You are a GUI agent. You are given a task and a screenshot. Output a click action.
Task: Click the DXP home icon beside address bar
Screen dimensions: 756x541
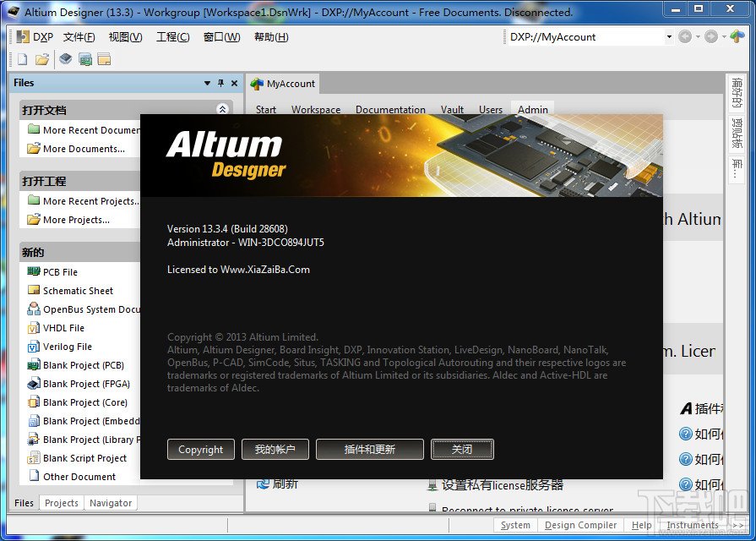pyautogui.click(x=737, y=36)
